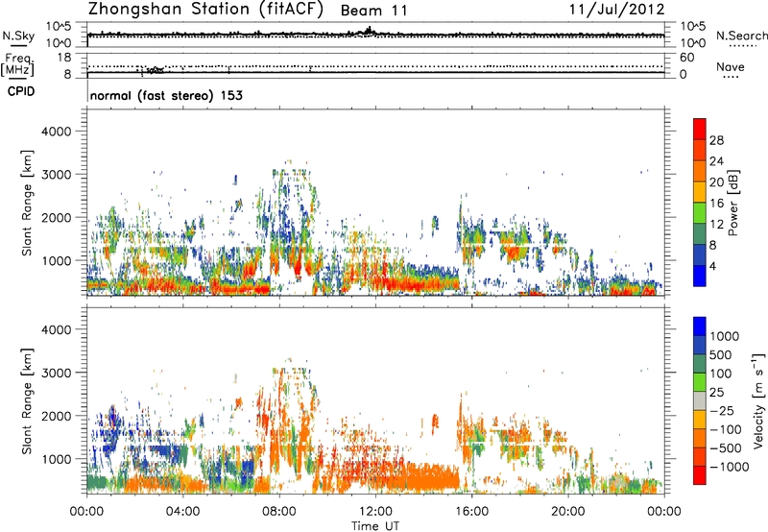Click the '4000' tick on the velocity panel axis
768x532 pixels.
coord(57,329)
